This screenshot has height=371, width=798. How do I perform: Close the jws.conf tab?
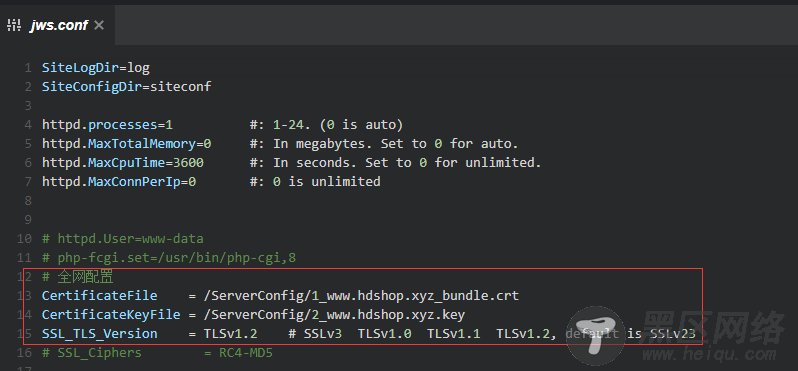click(99, 24)
